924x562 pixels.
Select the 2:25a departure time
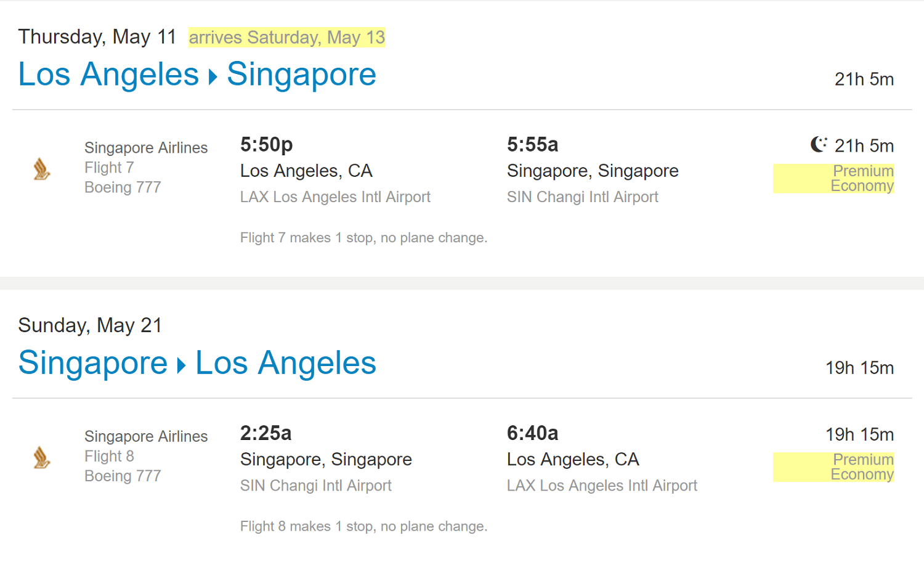click(265, 433)
